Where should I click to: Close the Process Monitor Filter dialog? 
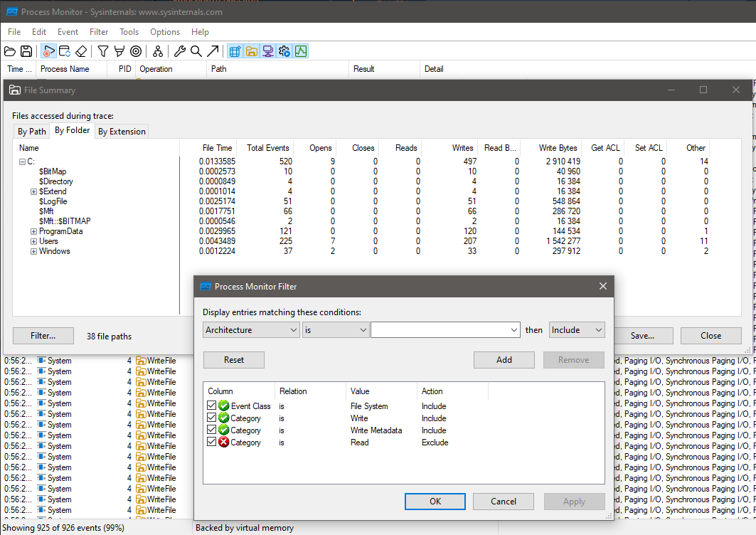click(x=602, y=286)
